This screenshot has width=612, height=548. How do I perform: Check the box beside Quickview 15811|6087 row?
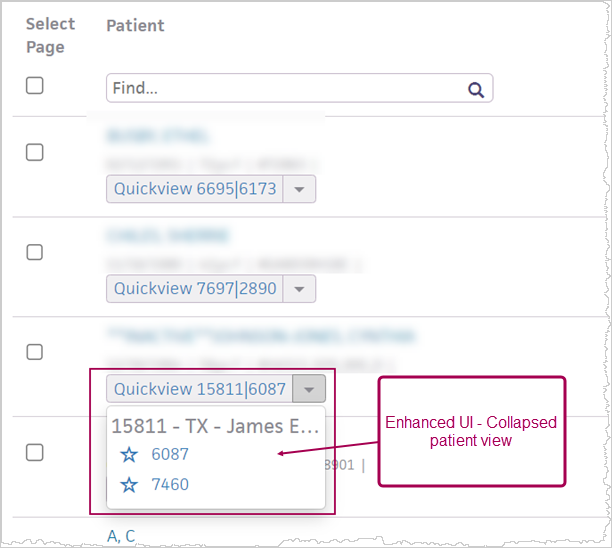click(35, 352)
